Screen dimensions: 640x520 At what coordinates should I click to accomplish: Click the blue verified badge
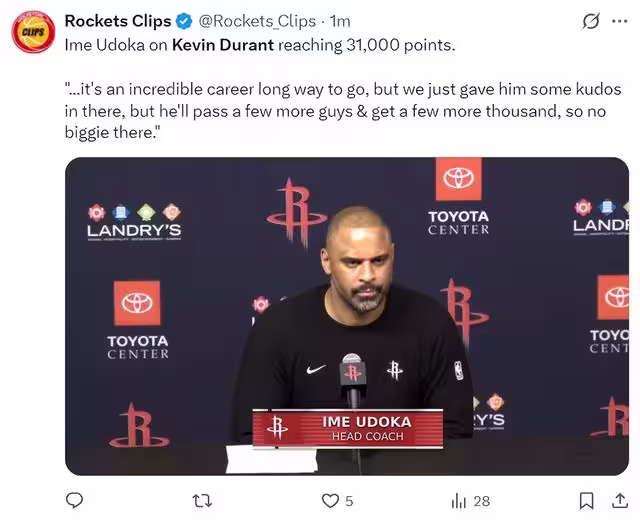tap(184, 21)
